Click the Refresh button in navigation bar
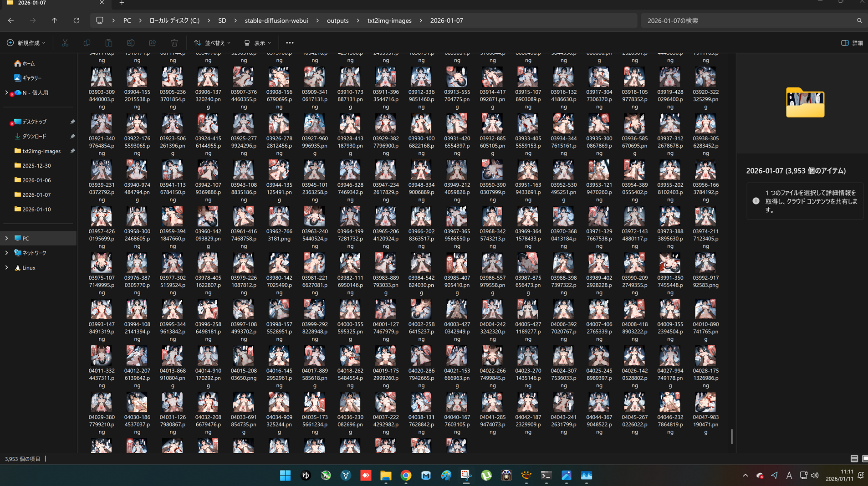This screenshot has height=486, width=868. [x=77, y=20]
